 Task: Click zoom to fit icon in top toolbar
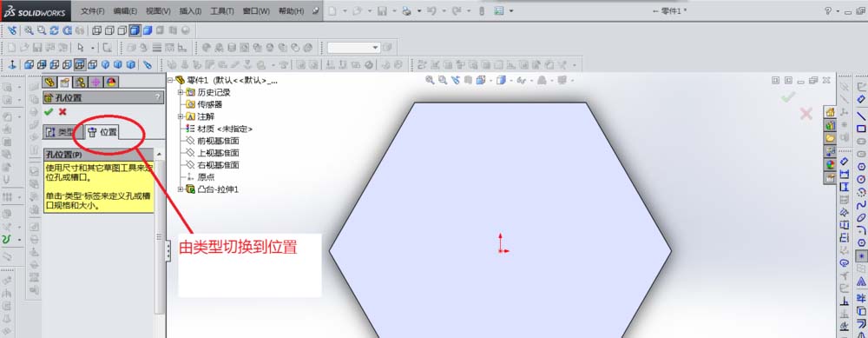click(29, 30)
